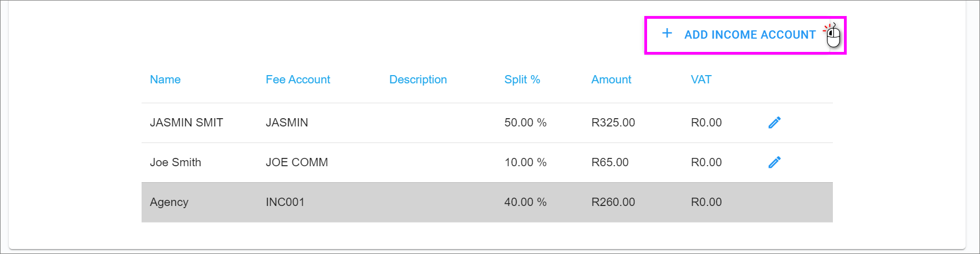Edit the JASMIN SMIT income split row
Screen dimensions: 980x254
(774, 123)
